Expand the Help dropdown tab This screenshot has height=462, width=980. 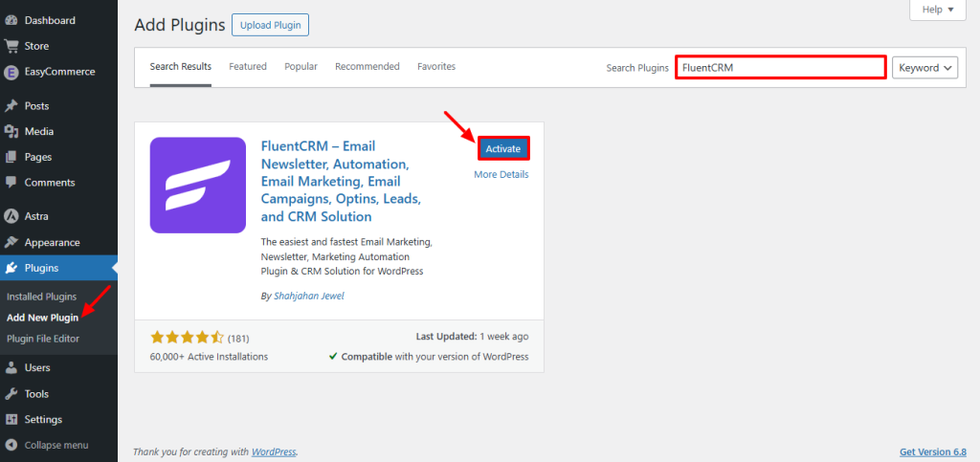pos(938,10)
